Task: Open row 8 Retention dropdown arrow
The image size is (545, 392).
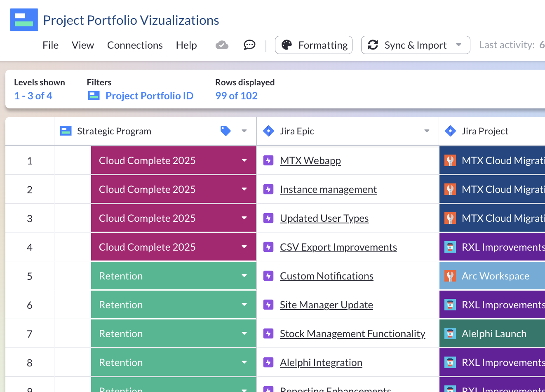Action: tap(244, 362)
